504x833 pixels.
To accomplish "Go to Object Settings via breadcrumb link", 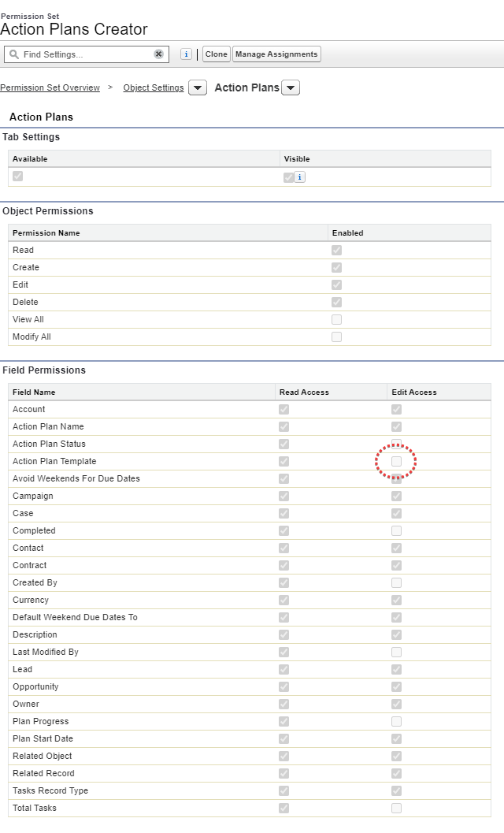I will pos(153,87).
